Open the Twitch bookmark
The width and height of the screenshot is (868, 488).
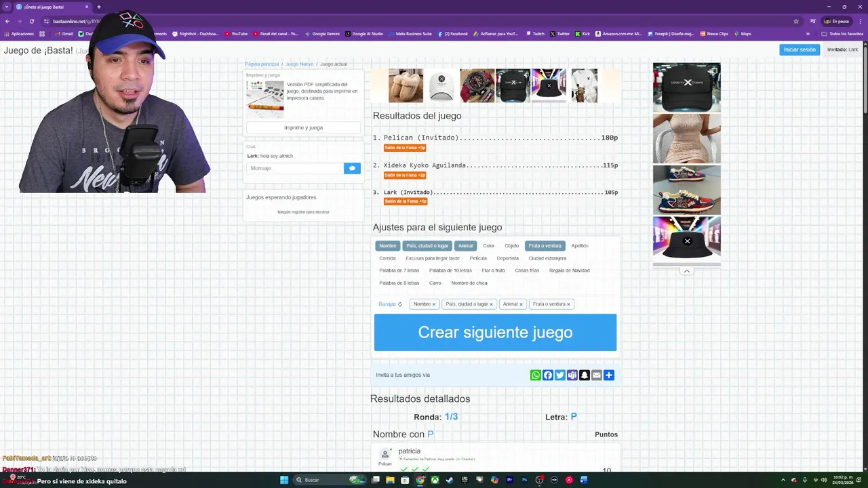535,34
